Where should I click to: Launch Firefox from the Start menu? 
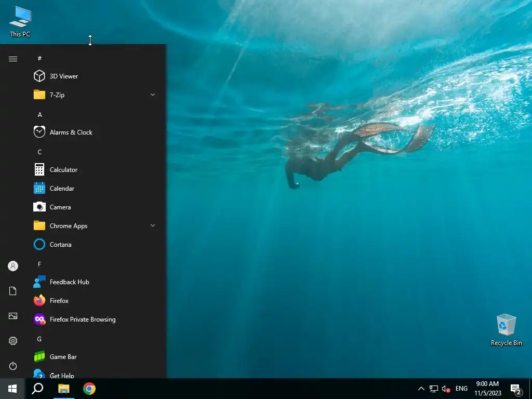click(96, 301)
